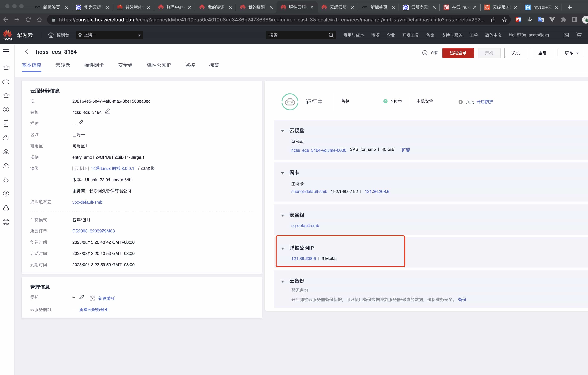Open the 监控 tab of the instance
The image size is (588, 375).
[190, 65]
